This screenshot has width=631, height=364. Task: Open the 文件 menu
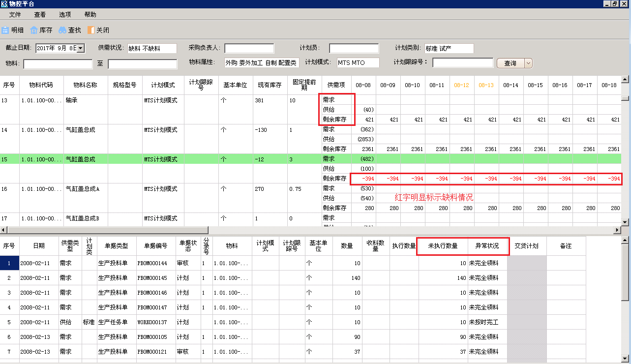click(15, 15)
